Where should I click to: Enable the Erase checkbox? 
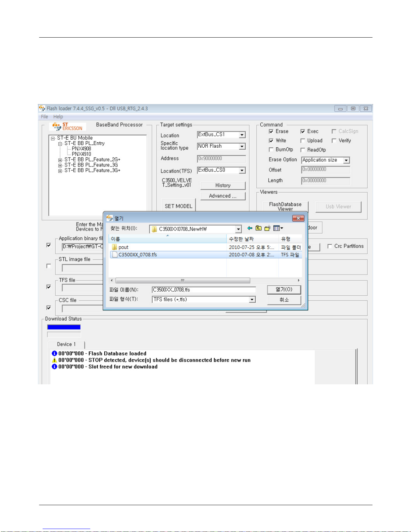click(x=271, y=132)
